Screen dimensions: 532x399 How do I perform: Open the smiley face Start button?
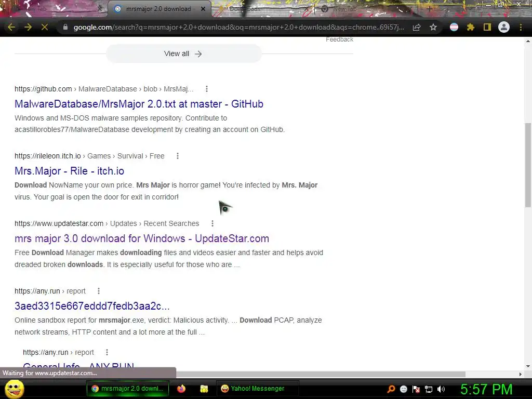click(x=15, y=389)
